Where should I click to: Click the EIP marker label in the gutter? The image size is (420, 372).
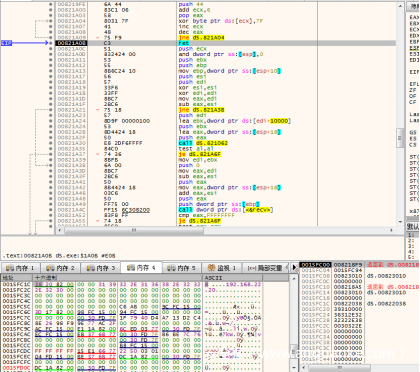tap(6, 43)
